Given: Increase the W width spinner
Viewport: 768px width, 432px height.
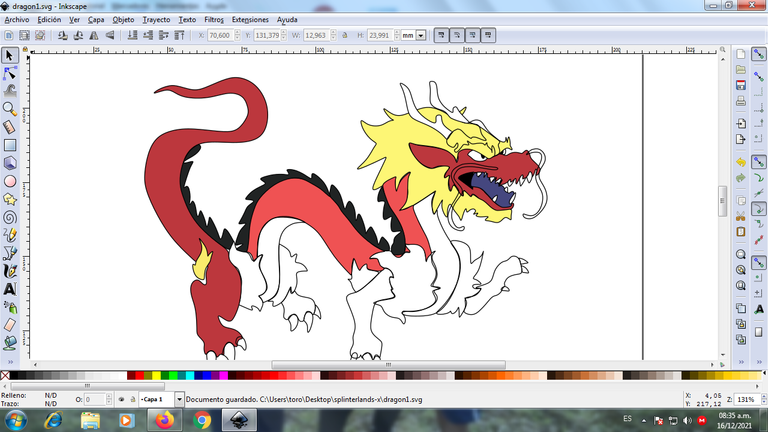Looking at the screenshot, I should pos(334,33).
